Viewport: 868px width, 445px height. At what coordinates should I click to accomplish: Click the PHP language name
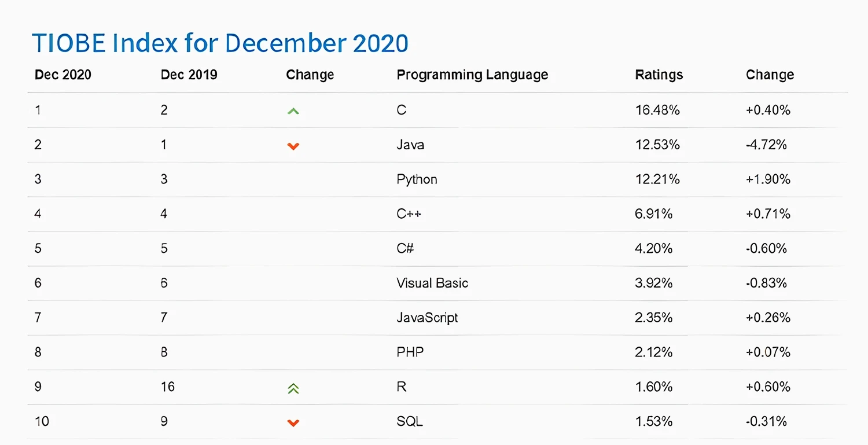pyautogui.click(x=410, y=352)
